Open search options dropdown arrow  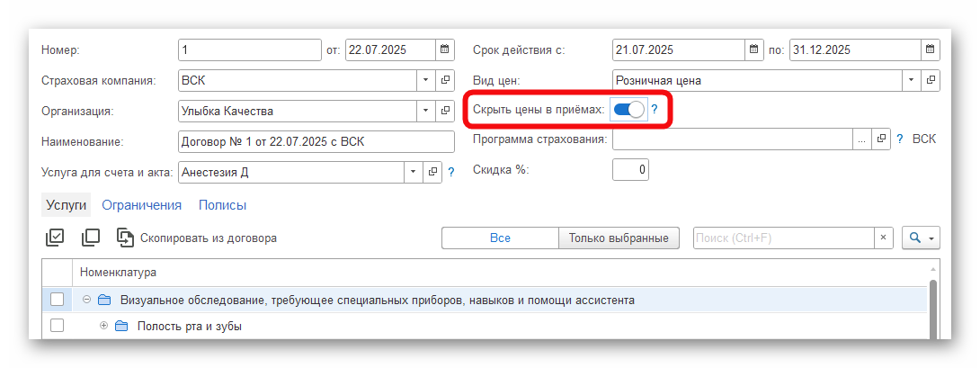coord(931,238)
